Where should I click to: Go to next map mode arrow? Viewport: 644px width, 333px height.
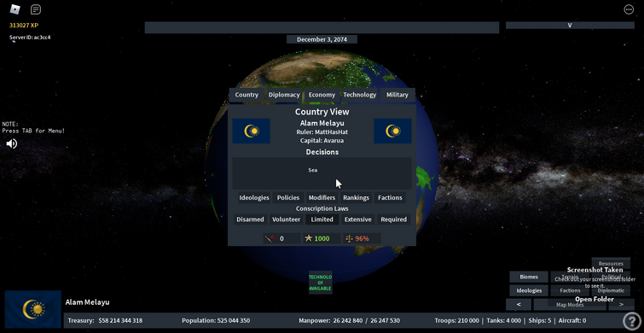(x=621, y=304)
